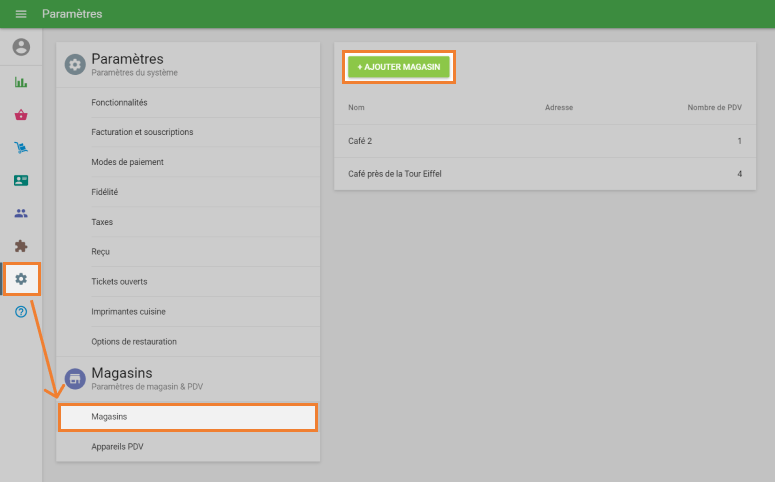Select the Taxes menu entry
This screenshot has height=482, width=775.
coord(102,222)
